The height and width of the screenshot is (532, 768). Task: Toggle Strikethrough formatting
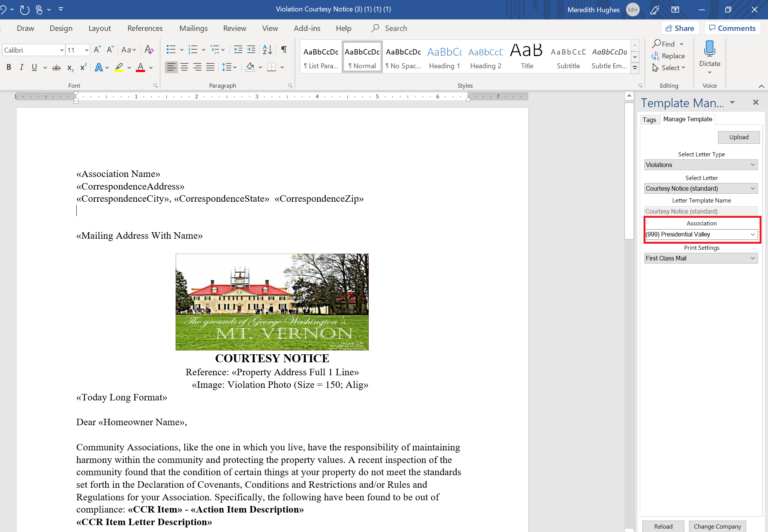tap(56, 68)
